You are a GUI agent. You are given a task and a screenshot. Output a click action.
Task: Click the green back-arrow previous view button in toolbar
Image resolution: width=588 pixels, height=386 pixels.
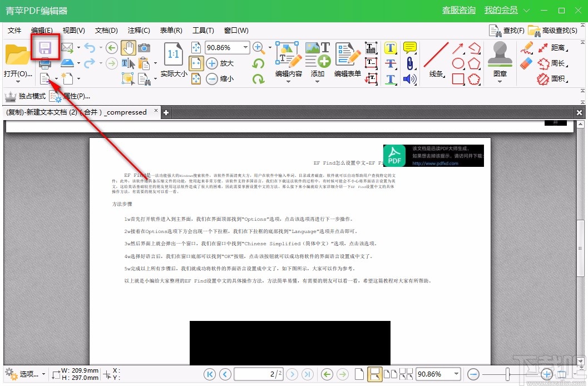(x=111, y=48)
